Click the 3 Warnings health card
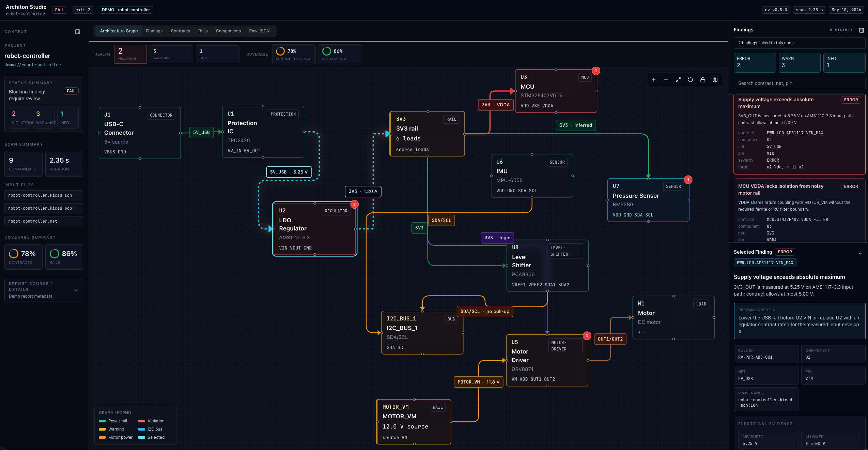 point(171,54)
